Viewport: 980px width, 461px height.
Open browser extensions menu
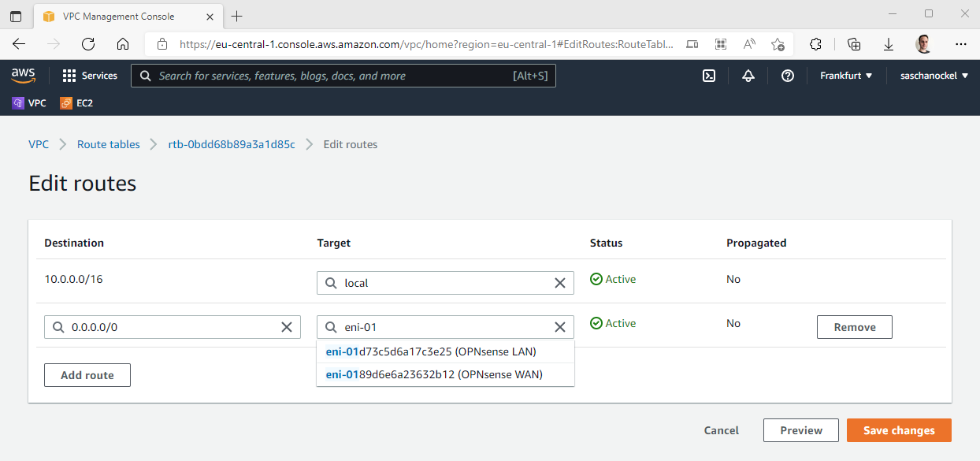[x=816, y=45]
